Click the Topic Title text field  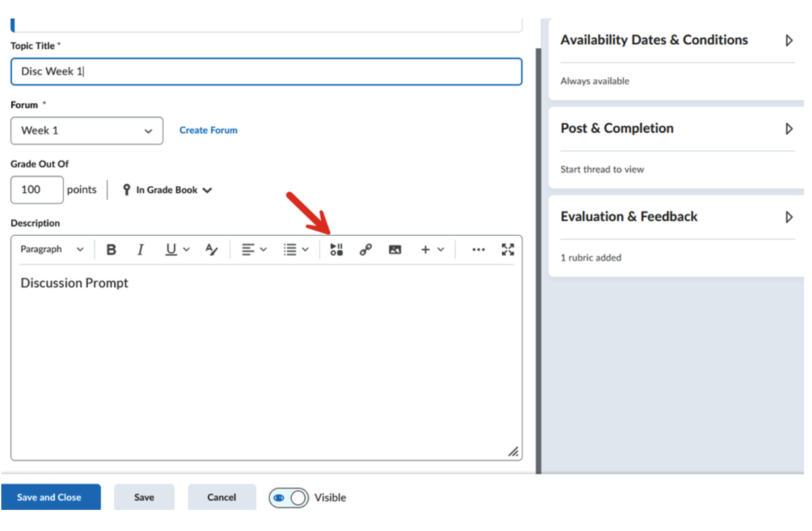(266, 71)
